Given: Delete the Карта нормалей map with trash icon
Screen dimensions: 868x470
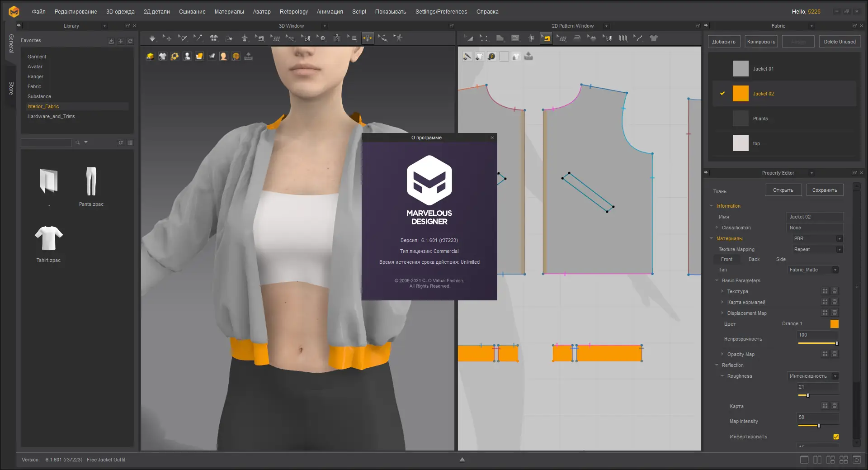Looking at the screenshot, I should point(835,302).
